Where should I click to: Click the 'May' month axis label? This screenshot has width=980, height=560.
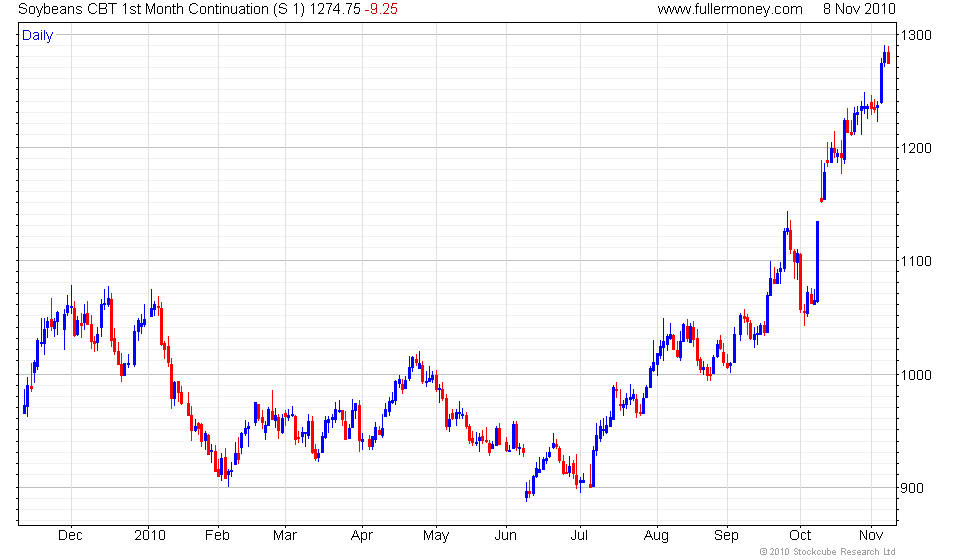(x=436, y=536)
